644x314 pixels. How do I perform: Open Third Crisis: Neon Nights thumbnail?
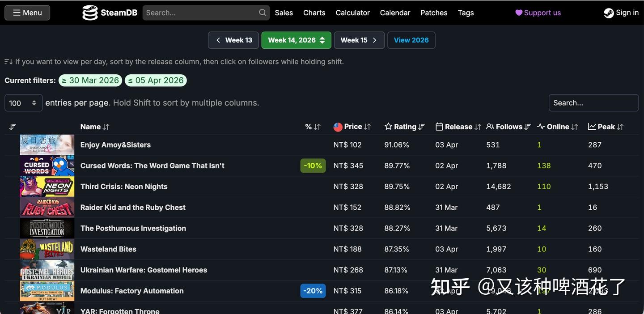[x=47, y=187]
